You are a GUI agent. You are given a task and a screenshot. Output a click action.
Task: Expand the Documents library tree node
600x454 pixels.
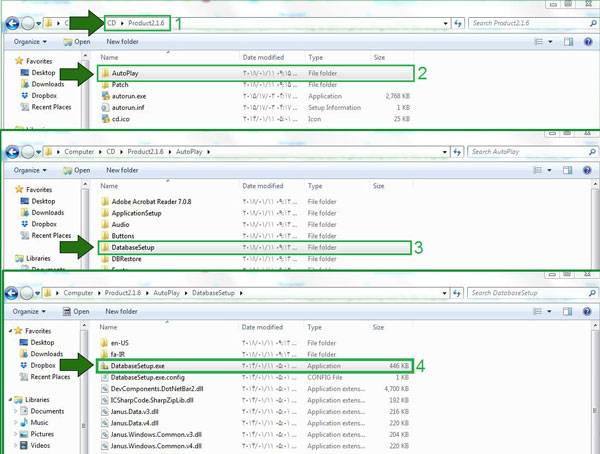pos(15,411)
